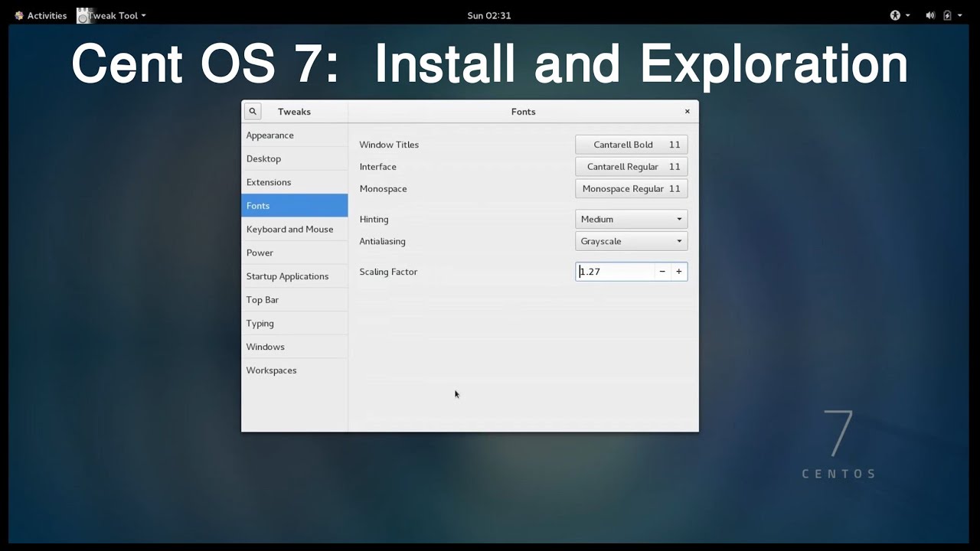The image size is (980, 551).
Task: Click the Window Titles label
Action: pyautogui.click(x=389, y=145)
